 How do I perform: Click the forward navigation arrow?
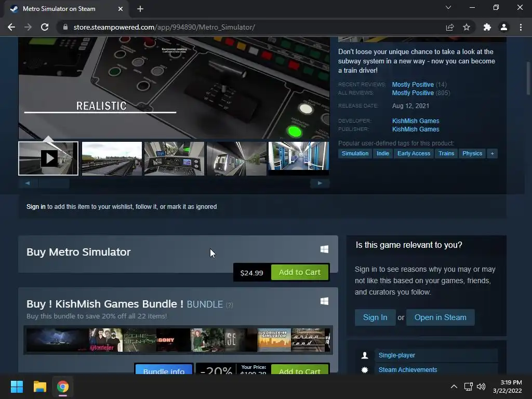28,27
